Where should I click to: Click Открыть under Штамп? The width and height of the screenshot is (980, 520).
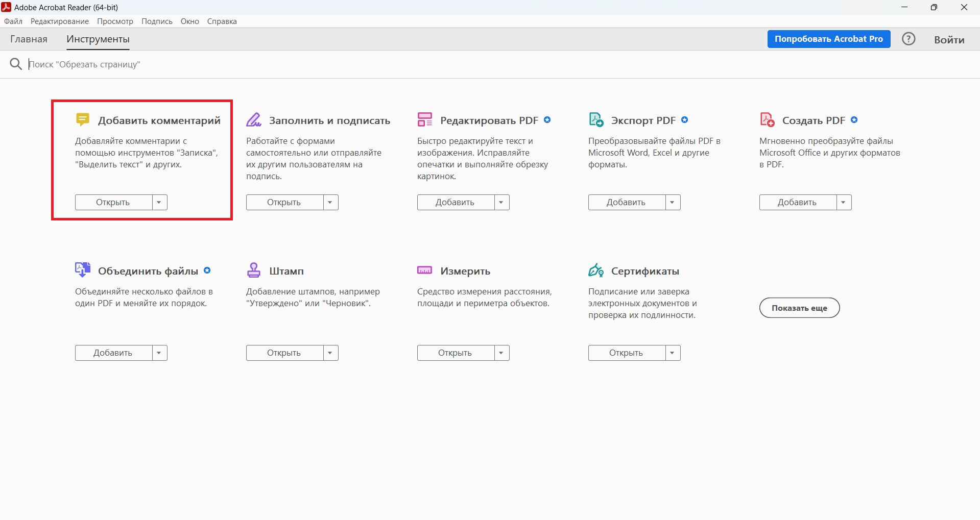point(284,353)
